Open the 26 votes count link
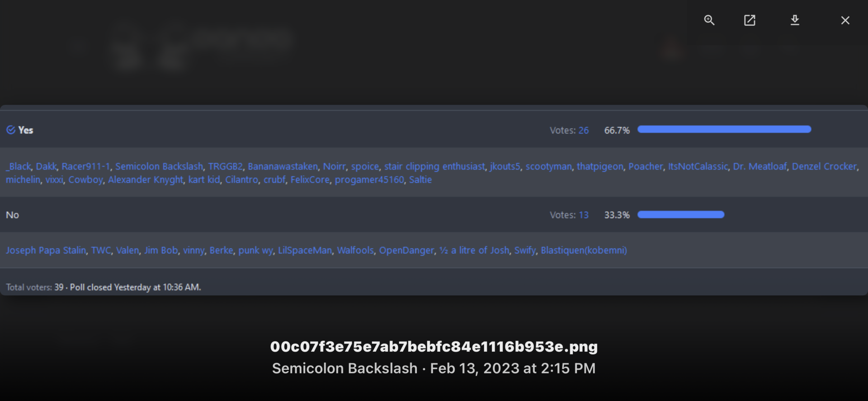The height and width of the screenshot is (401, 868). point(583,131)
